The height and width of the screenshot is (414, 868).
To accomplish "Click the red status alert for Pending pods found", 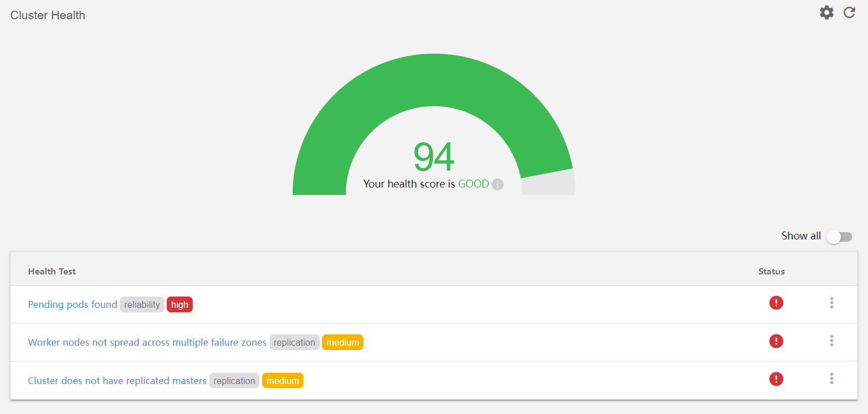I will click(x=776, y=303).
